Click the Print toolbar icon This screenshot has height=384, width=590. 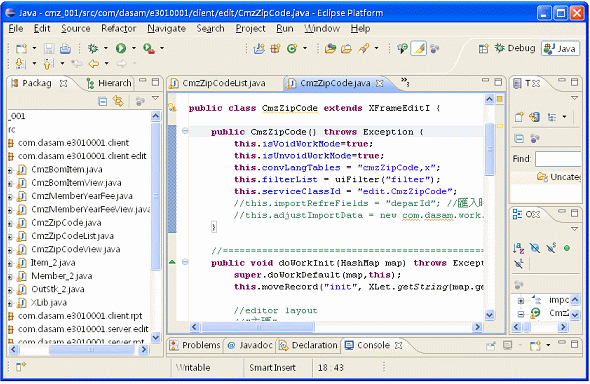click(x=65, y=49)
